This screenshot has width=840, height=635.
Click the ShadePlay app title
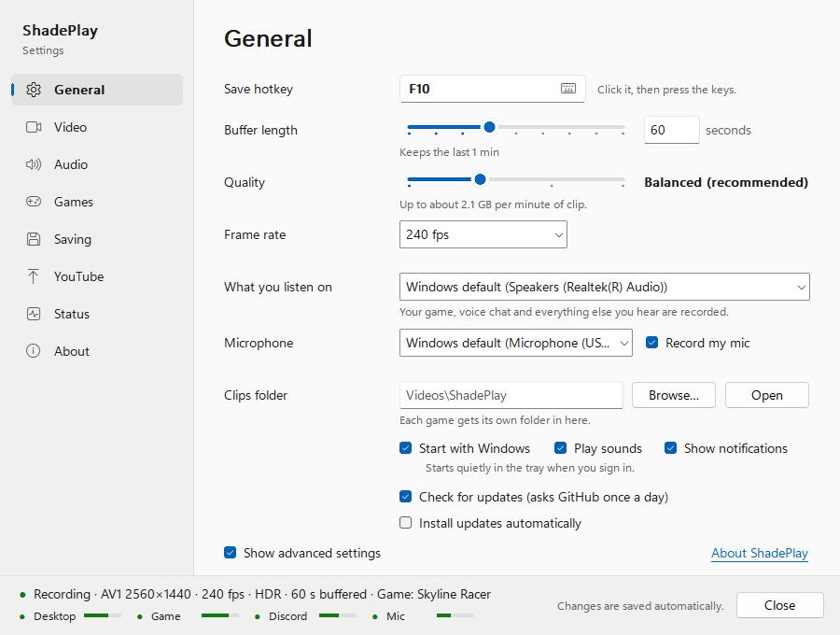pyautogui.click(x=60, y=31)
